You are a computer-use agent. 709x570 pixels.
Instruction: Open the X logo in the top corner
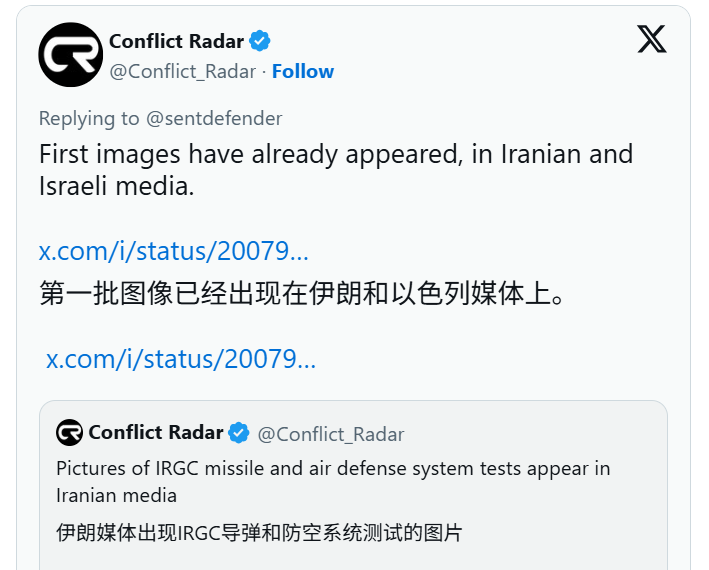pyautogui.click(x=652, y=40)
